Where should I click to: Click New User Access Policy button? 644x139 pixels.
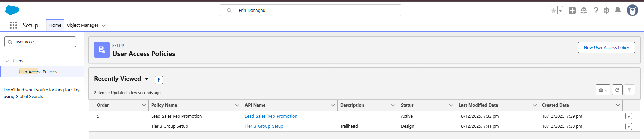[606, 48]
